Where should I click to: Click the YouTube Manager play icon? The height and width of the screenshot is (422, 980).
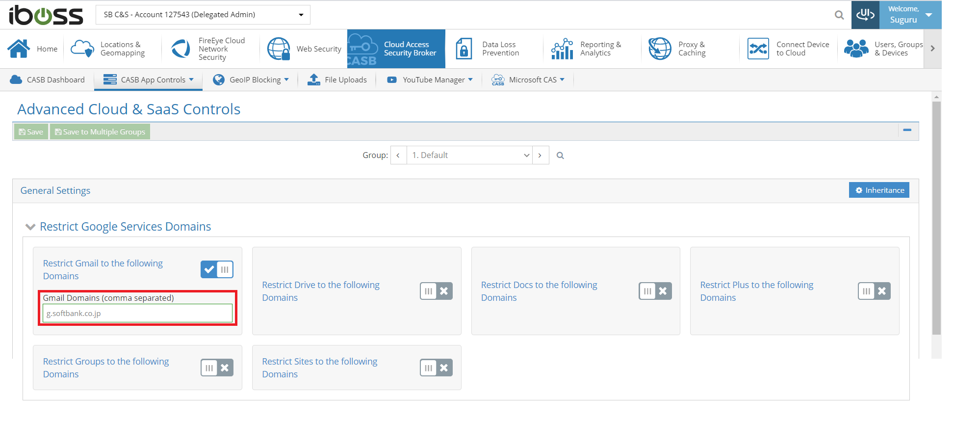392,79
